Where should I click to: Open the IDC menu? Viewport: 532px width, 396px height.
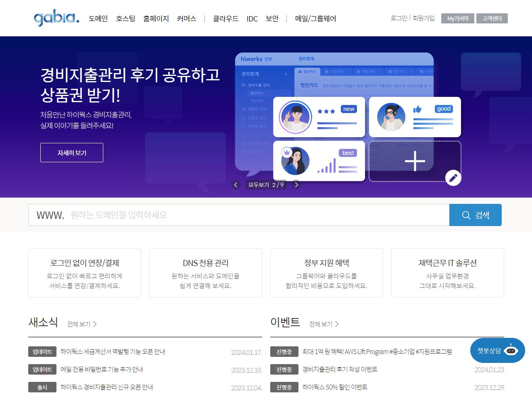pos(252,19)
